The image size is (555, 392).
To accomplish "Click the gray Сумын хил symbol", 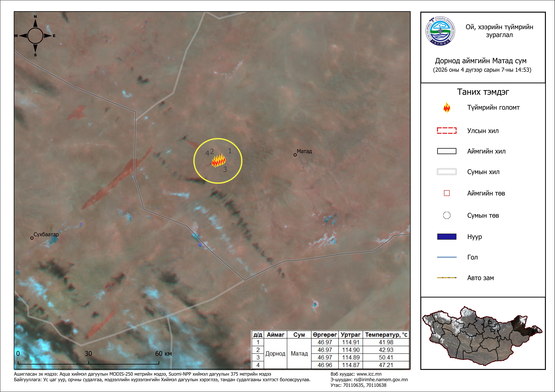I will pyautogui.click(x=447, y=172).
